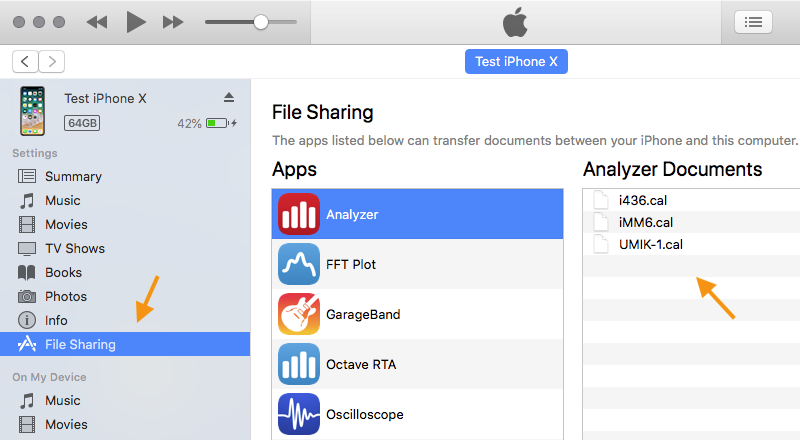The width and height of the screenshot is (800, 440).
Task: Select the GarageBand app
Action: pos(417,314)
